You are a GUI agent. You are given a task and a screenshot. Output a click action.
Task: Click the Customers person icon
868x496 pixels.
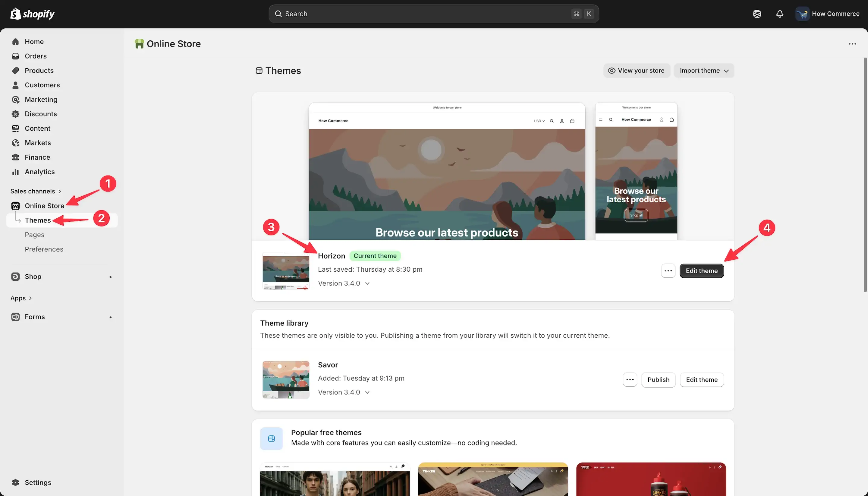(x=15, y=85)
